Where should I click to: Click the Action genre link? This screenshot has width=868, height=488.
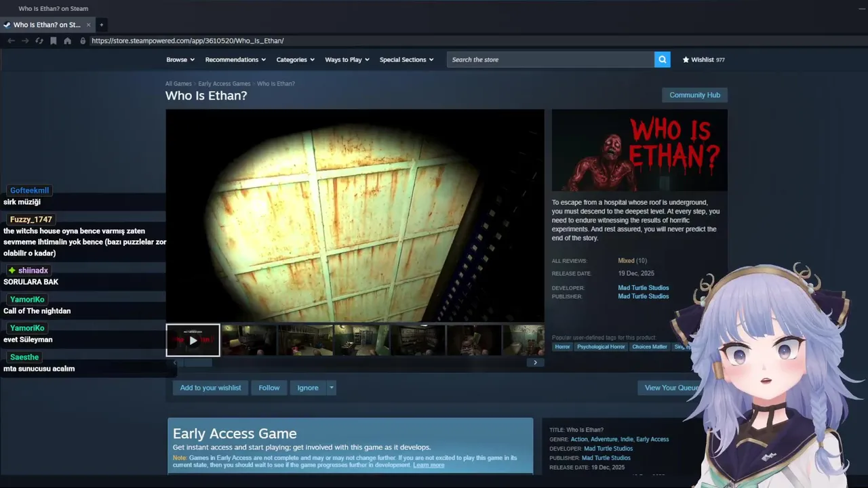tap(579, 439)
